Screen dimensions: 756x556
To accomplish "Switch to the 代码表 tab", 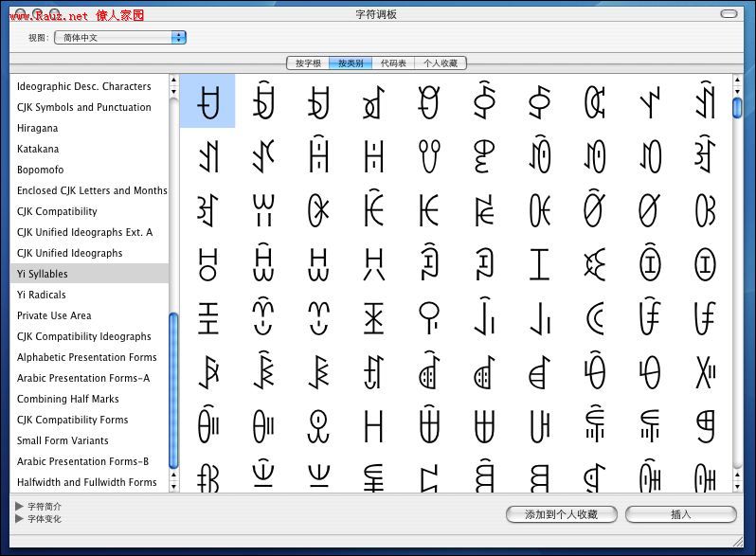I will pyautogui.click(x=393, y=63).
